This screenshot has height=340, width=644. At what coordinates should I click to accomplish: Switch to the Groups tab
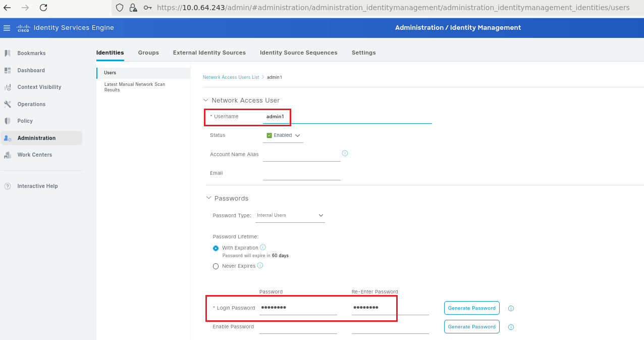[148, 53]
